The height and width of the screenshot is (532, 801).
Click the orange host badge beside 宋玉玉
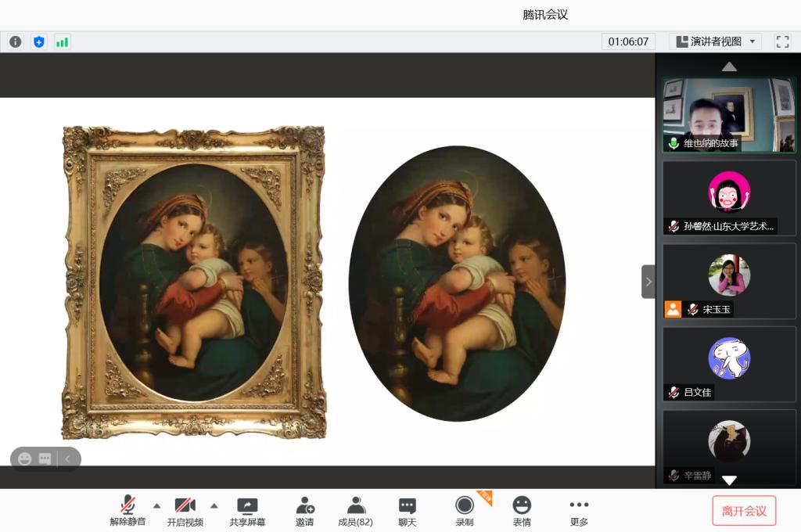click(x=673, y=309)
